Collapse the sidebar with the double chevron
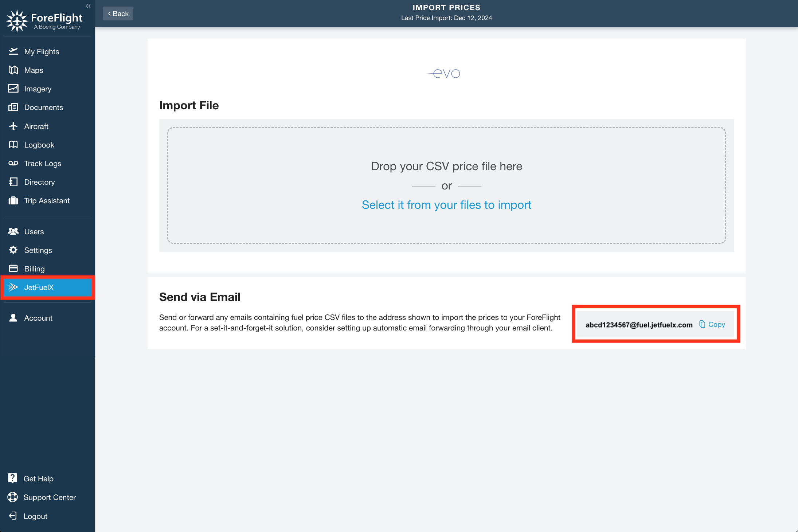 point(88,6)
